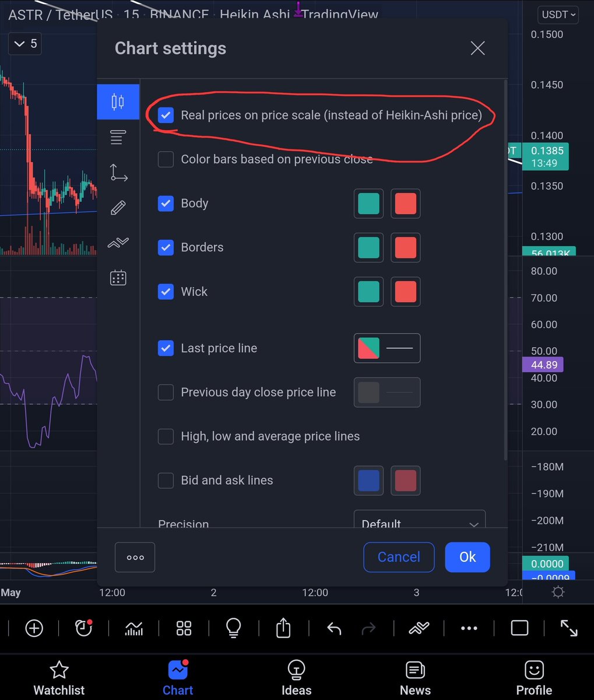Confirm settings with Ok button
Screen dimensions: 594x700
468,557
